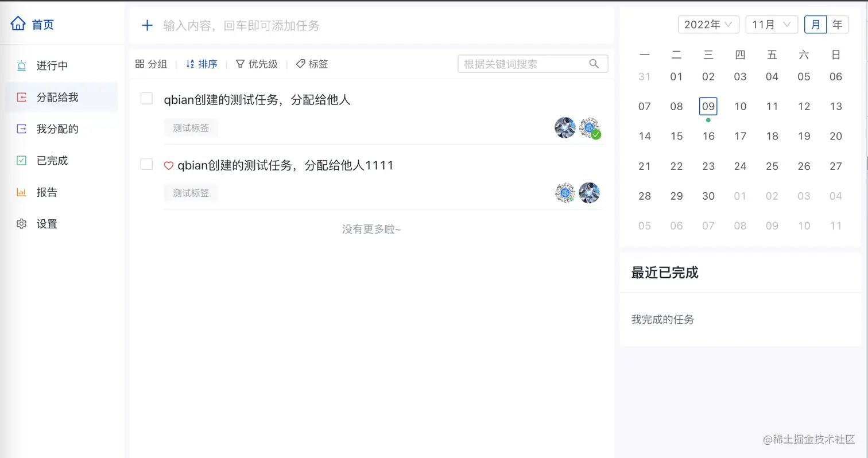Open settings via the gear icon

coord(22,224)
